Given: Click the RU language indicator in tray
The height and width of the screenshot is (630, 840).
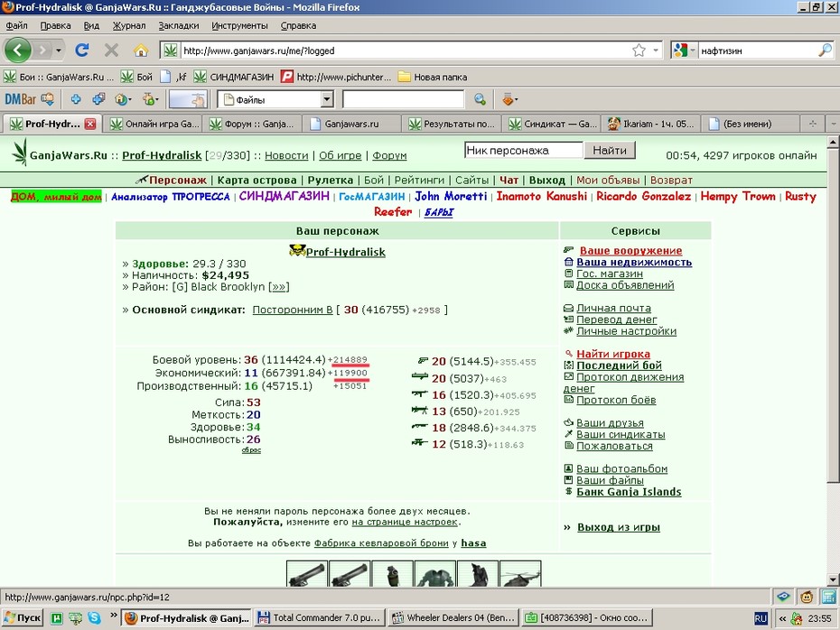Looking at the screenshot, I should tap(761, 618).
